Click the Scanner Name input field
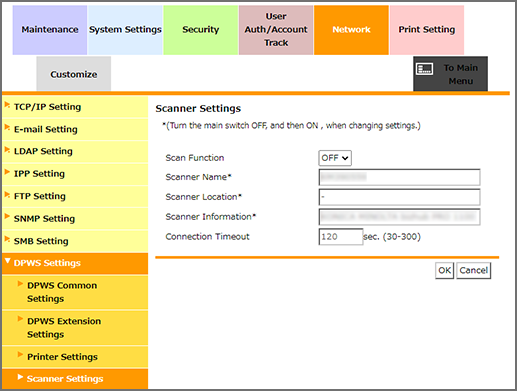The width and height of the screenshot is (517, 391). pyautogui.click(x=399, y=177)
